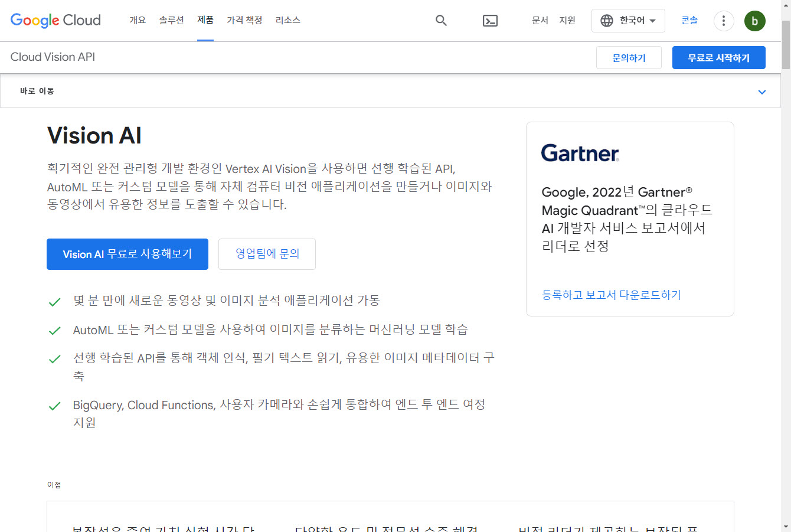This screenshot has height=532, width=791.
Task: Open the 콘솔 link
Action: pos(689,20)
